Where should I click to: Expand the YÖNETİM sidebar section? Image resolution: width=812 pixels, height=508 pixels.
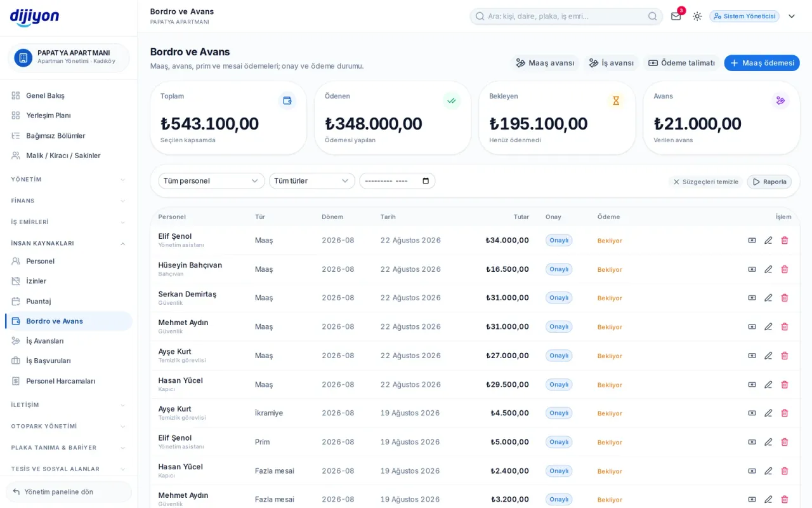click(69, 180)
